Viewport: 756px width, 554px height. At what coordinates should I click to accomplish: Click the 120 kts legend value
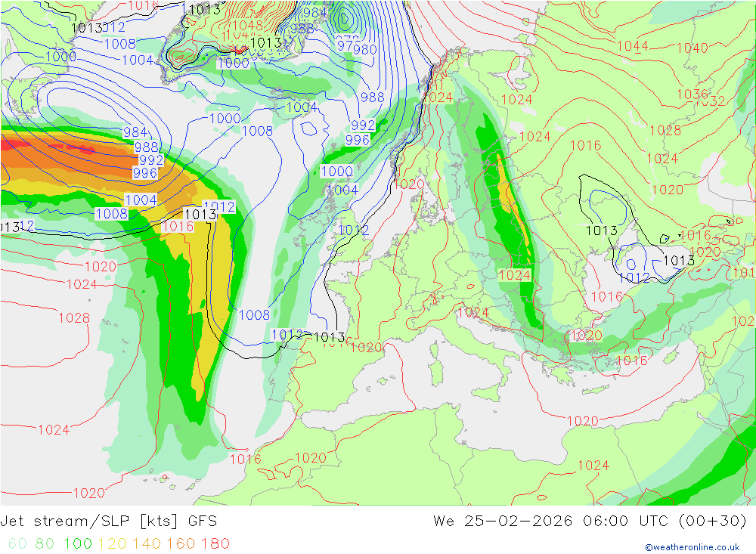click(113, 543)
